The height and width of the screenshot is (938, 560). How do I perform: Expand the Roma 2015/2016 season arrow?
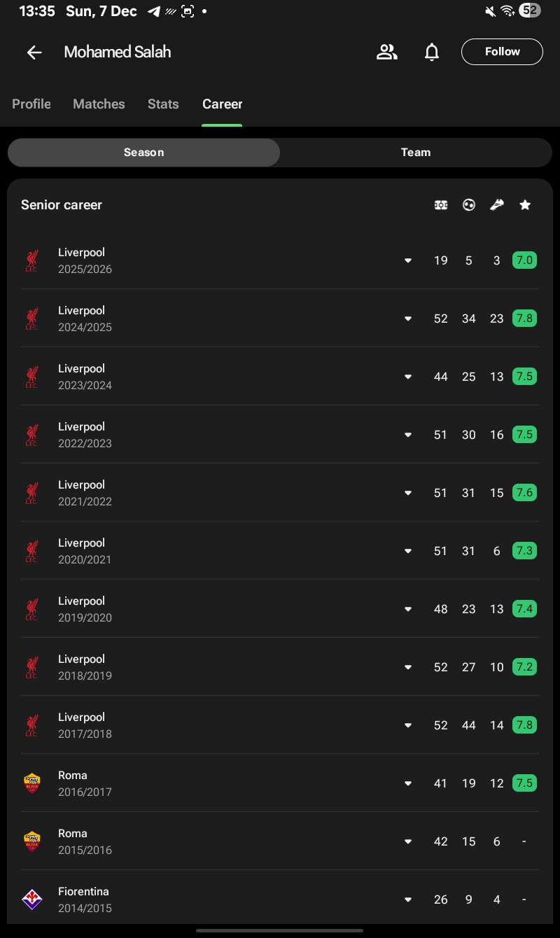(408, 842)
